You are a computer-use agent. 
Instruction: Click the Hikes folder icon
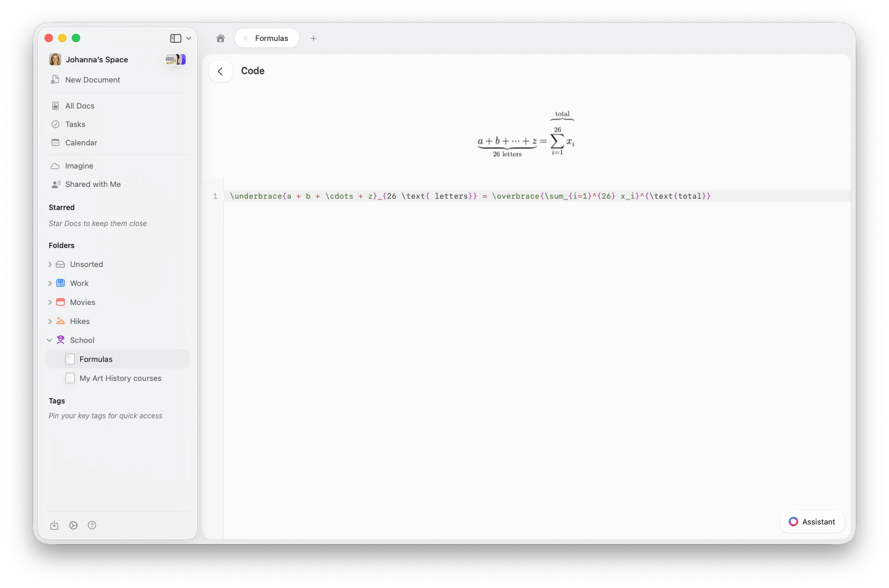tap(61, 321)
